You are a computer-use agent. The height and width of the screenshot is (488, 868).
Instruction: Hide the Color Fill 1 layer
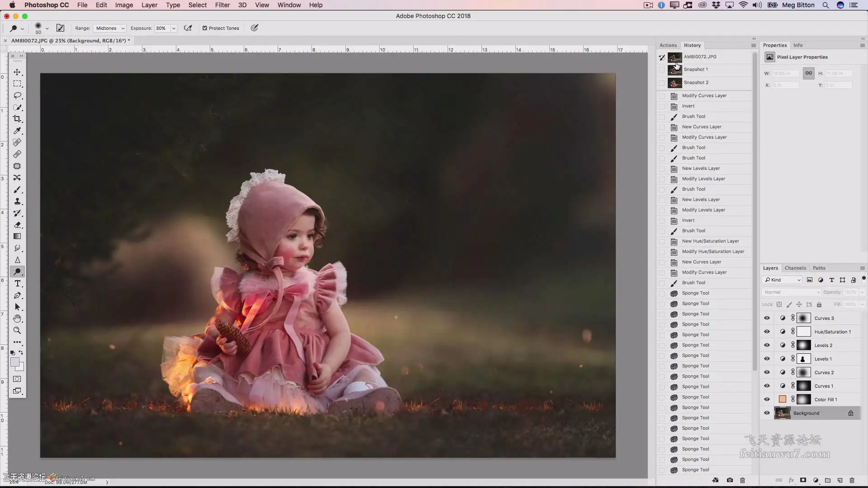click(767, 399)
